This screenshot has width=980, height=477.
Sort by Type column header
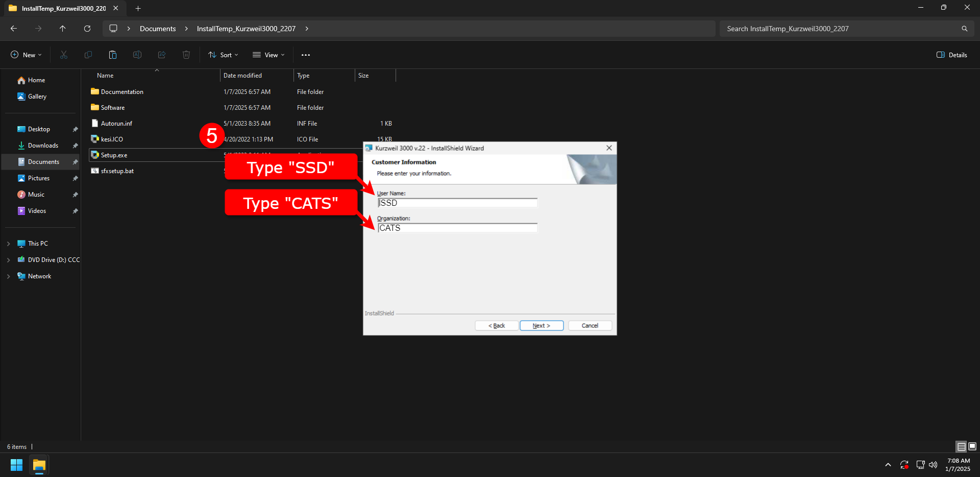click(303, 76)
